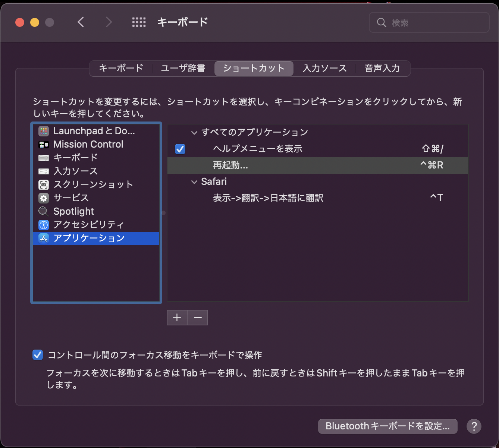Select the 日本語に翻訳 shortcut row
The image size is (499, 448).
coord(317,198)
